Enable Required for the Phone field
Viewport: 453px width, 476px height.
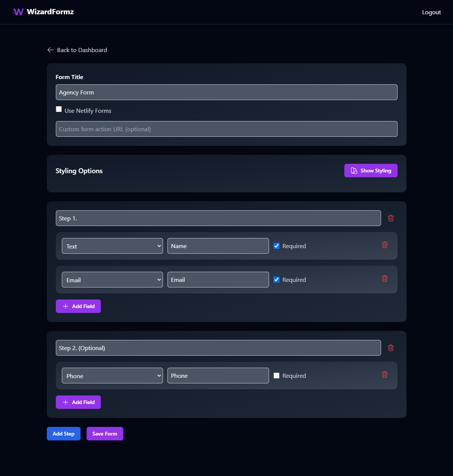tap(277, 375)
